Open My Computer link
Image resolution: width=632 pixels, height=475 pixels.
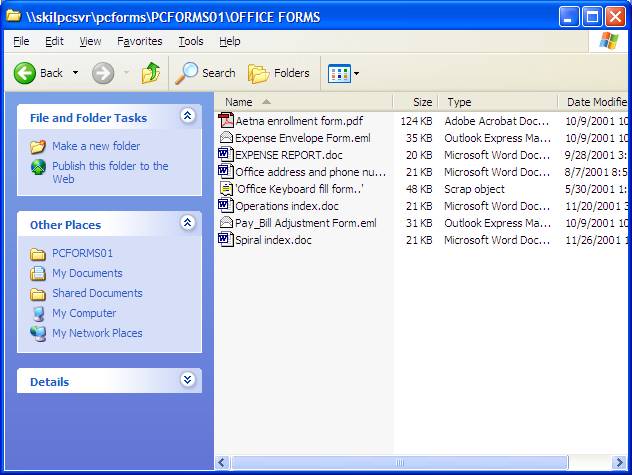tap(84, 313)
